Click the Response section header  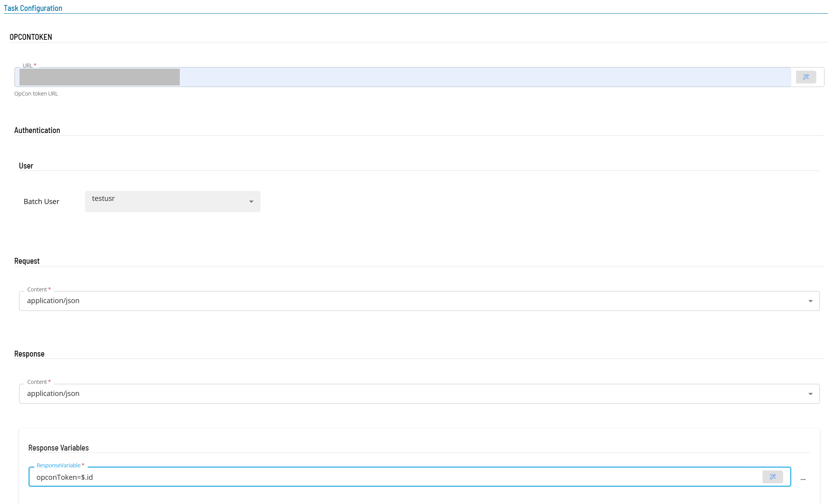29,354
